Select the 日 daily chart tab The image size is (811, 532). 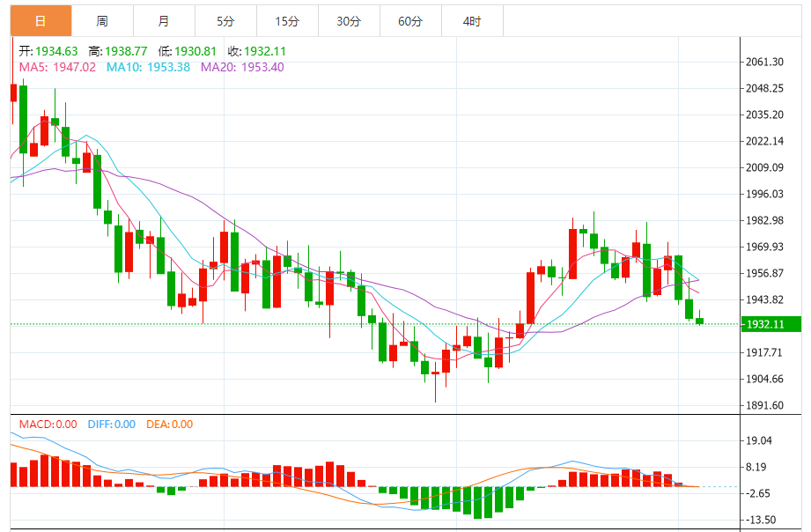tap(41, 21)
